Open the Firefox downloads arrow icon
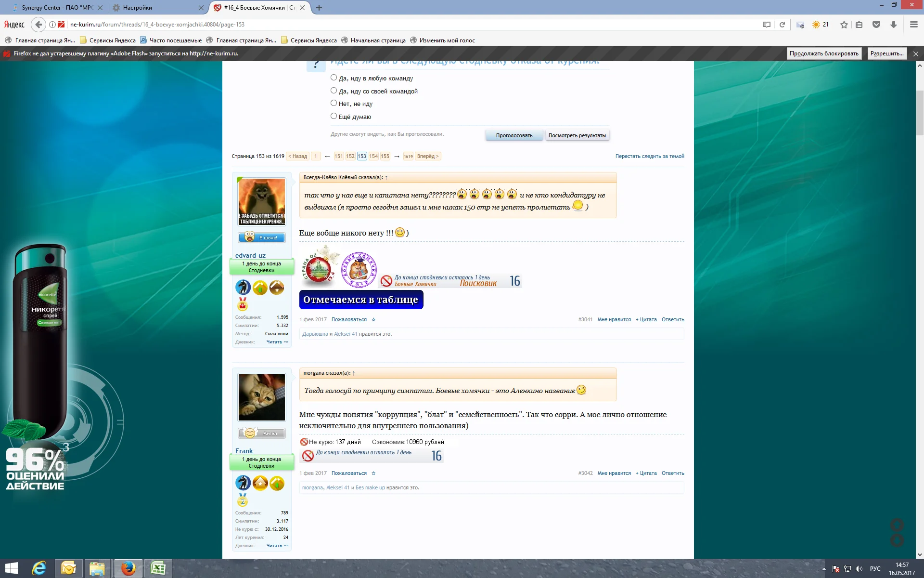 point(894,25)
